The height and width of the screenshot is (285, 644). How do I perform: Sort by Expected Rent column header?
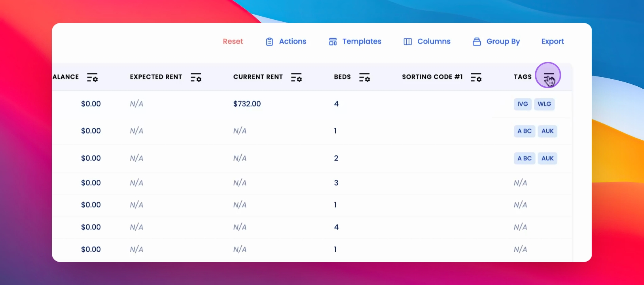tap(156, 77)
